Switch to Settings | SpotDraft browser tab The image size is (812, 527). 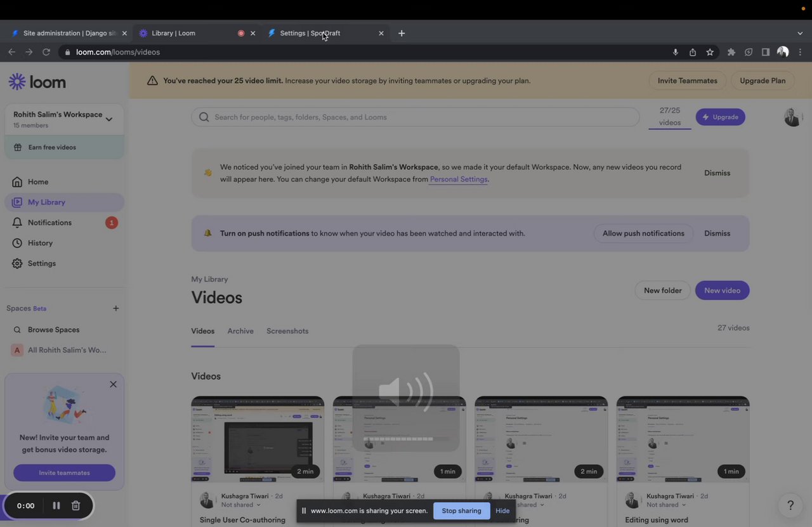coord(326,33)
